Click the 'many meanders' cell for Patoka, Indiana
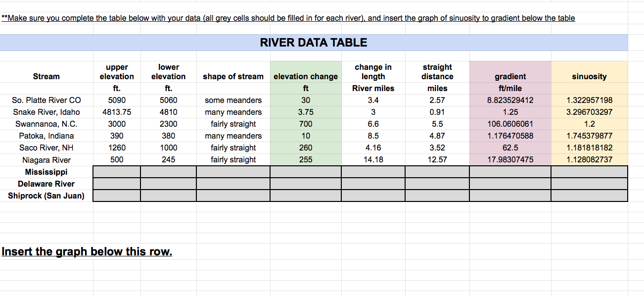Image resolution: width=644 pixels, height=296 pixels. click(232, 136)
